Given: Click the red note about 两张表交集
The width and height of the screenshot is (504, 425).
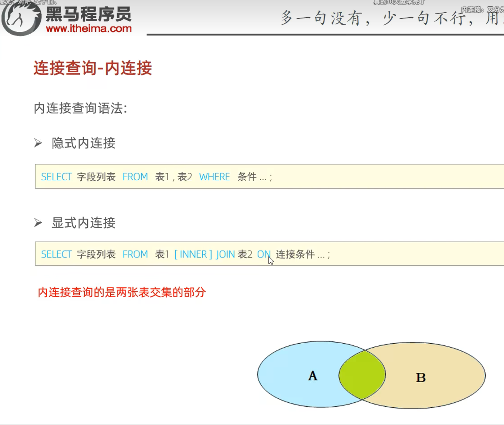Looking at the screenshot, I should (122, 292).
